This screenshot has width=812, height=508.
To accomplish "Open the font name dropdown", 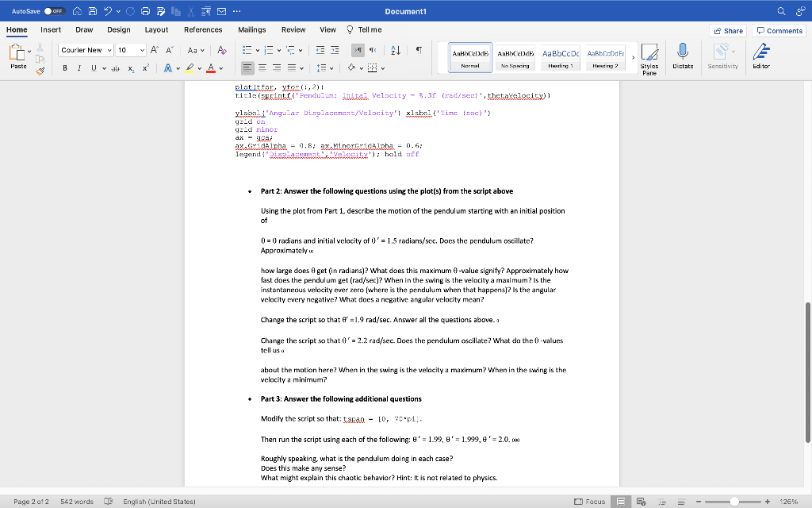I will point(109,49).
